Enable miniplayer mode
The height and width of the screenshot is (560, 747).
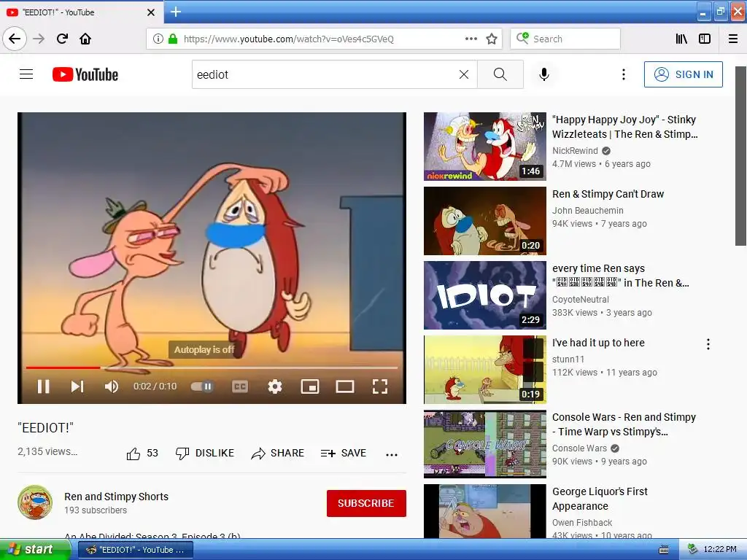(x=309, y=386)
